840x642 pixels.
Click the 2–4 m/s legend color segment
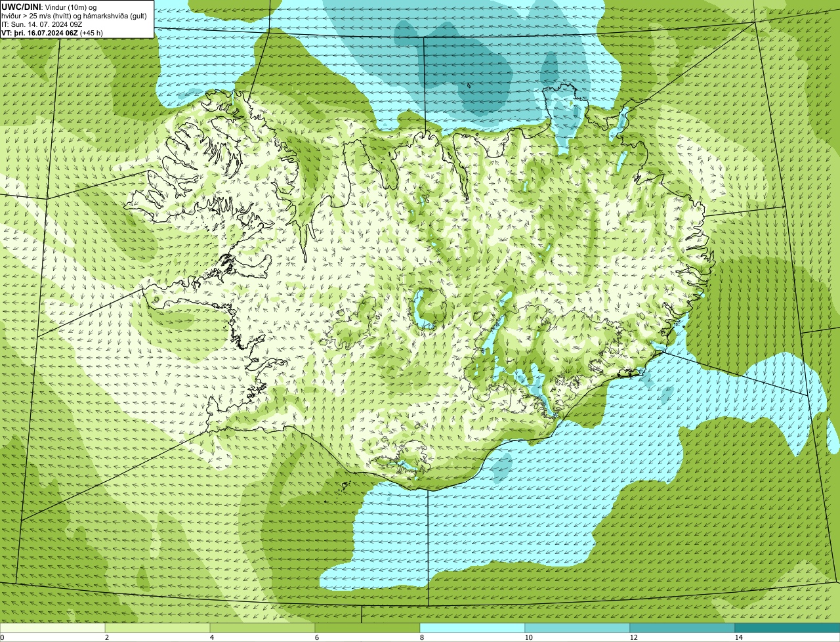click(x=157, y=628)
